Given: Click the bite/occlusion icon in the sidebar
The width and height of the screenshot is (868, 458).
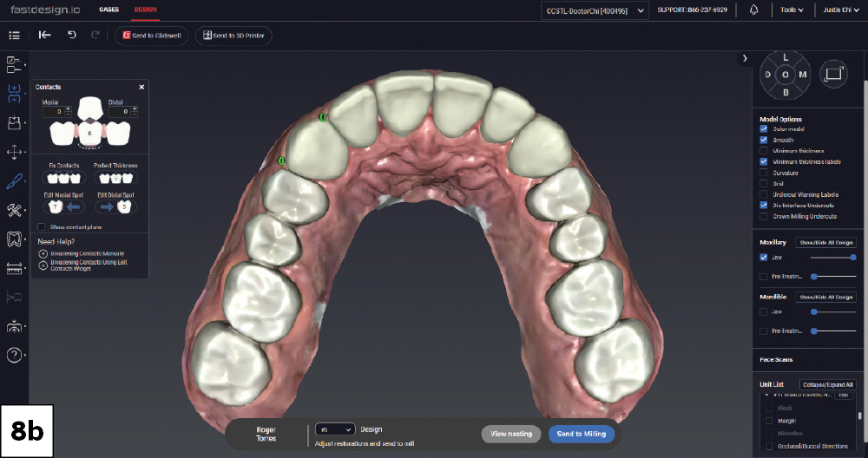Looking at the screenshot, I should (x=14, y=298).
